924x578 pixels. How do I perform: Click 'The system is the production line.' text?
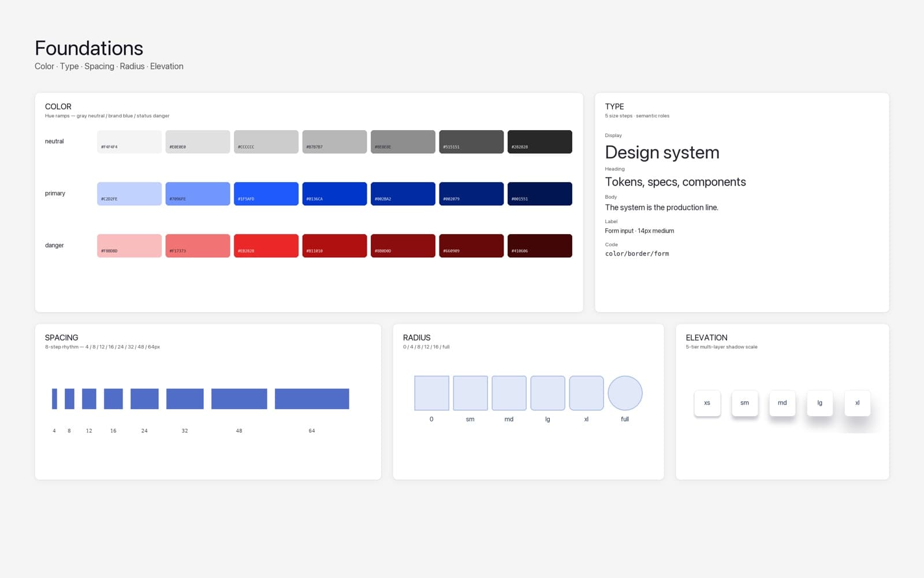(x=662, y=208)
